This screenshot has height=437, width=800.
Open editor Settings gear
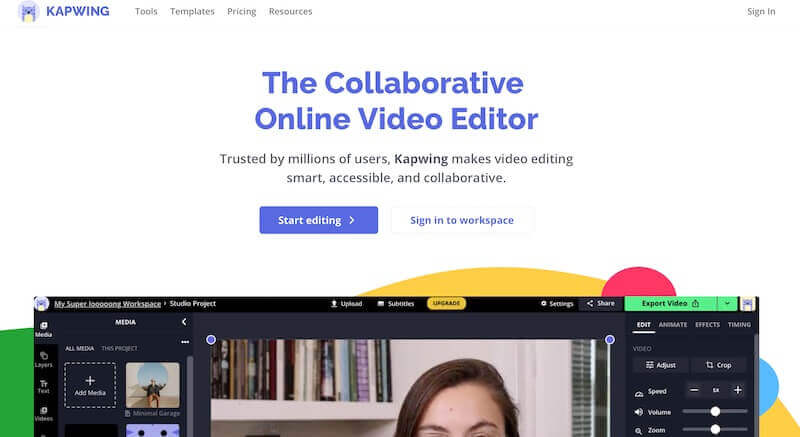coord(557,303)
